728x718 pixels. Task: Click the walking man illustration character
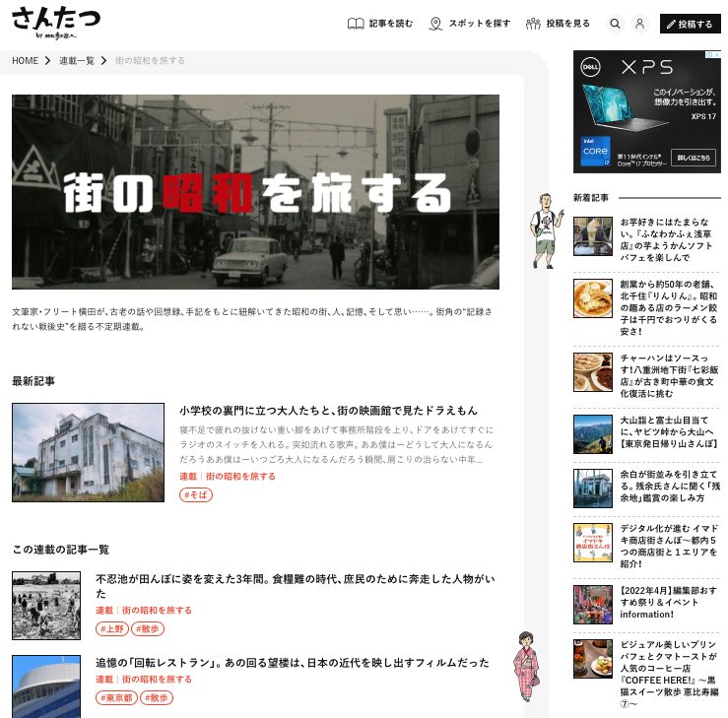(x=543, y=230)
